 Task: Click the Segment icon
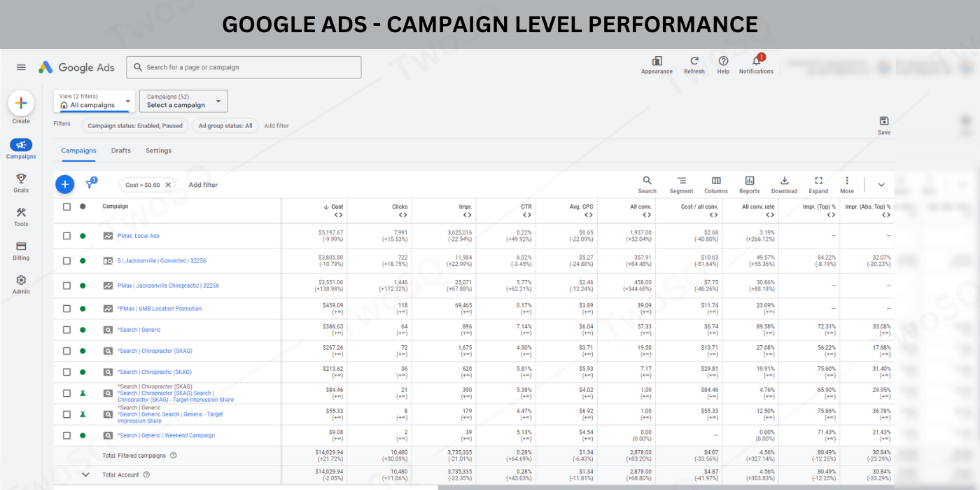(681, 181)
